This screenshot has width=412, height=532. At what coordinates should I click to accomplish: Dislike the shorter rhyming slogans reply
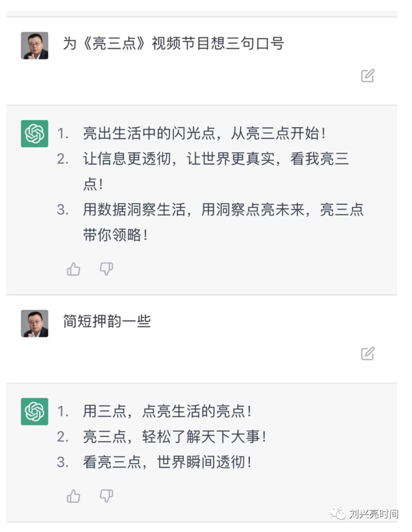coord(106,496)
